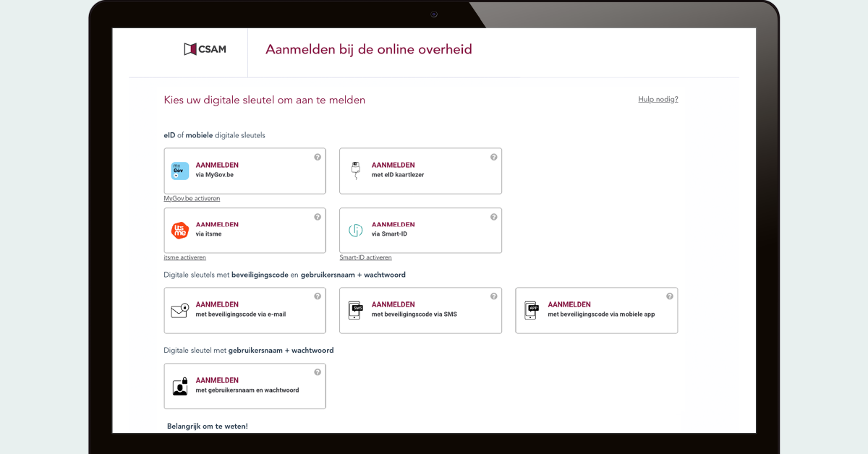The width and height of the screenshot is (868, 454).
Task: Click the user with padlock icon
Action: [x=180, y=386]
